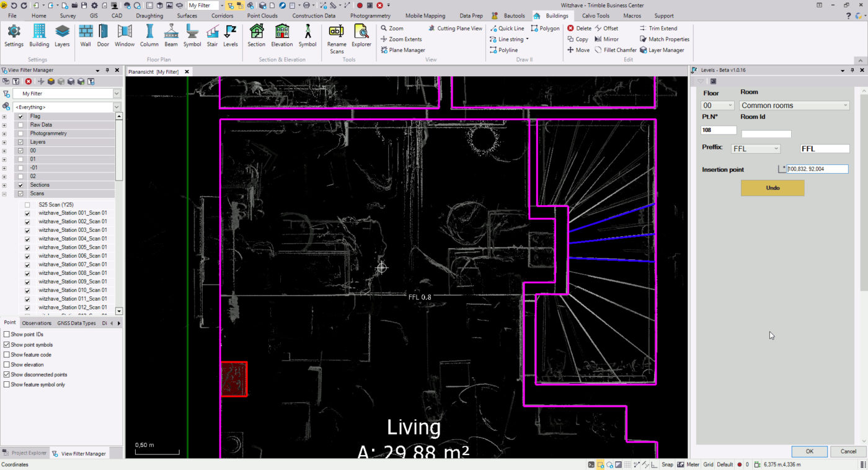Select the Stair tool
Screen dimensions: 868x470
coord(213,35)
